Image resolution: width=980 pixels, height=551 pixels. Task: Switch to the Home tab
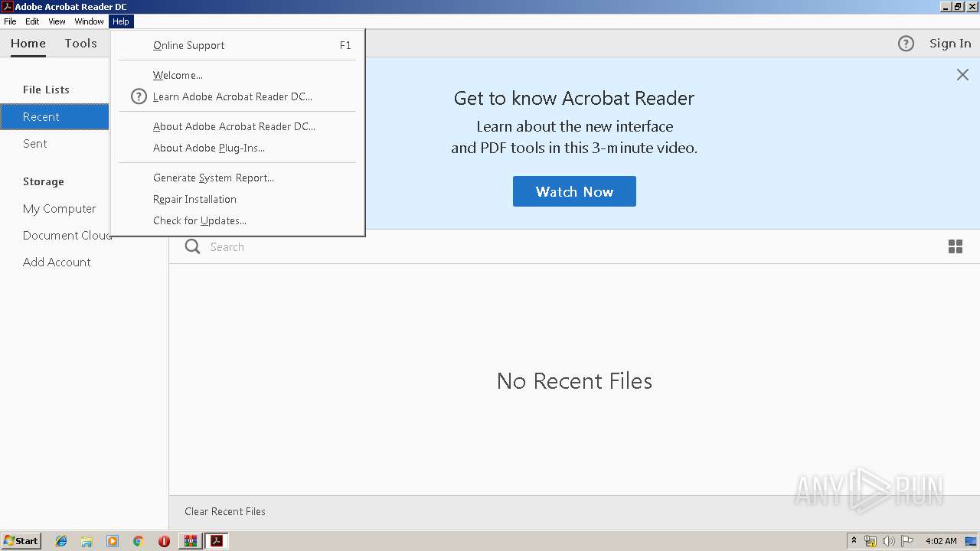point(28,44)
